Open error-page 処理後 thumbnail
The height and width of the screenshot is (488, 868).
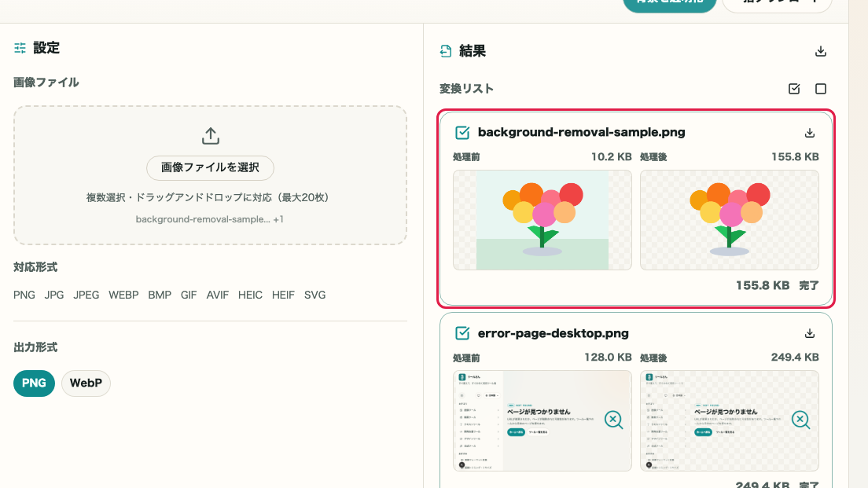[x=729, y=420]
